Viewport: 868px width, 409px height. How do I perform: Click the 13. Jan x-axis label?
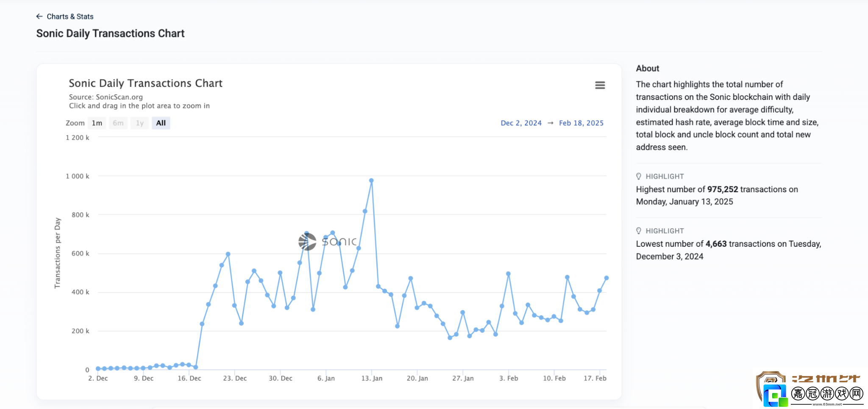tap(372, 379)
